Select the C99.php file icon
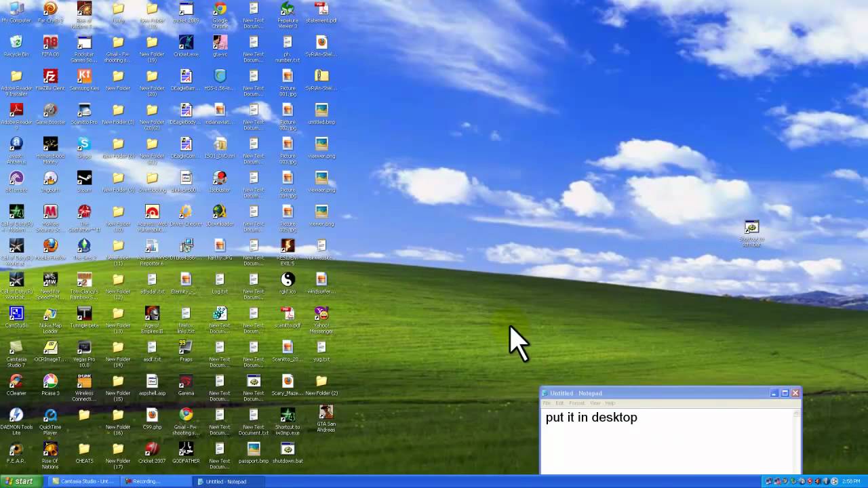Screen dimensions: 868x488 pos(152,420)
